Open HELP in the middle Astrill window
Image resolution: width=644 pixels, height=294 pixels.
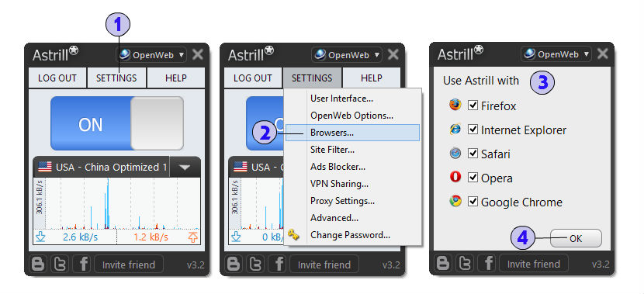pyautogui.click(x=372, y=78)
